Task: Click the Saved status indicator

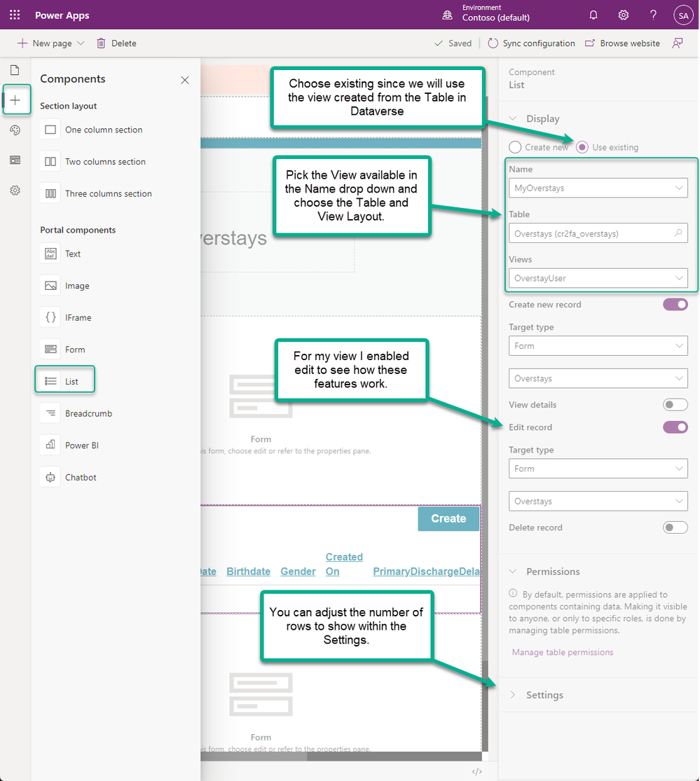Action: tap(453, 43)
